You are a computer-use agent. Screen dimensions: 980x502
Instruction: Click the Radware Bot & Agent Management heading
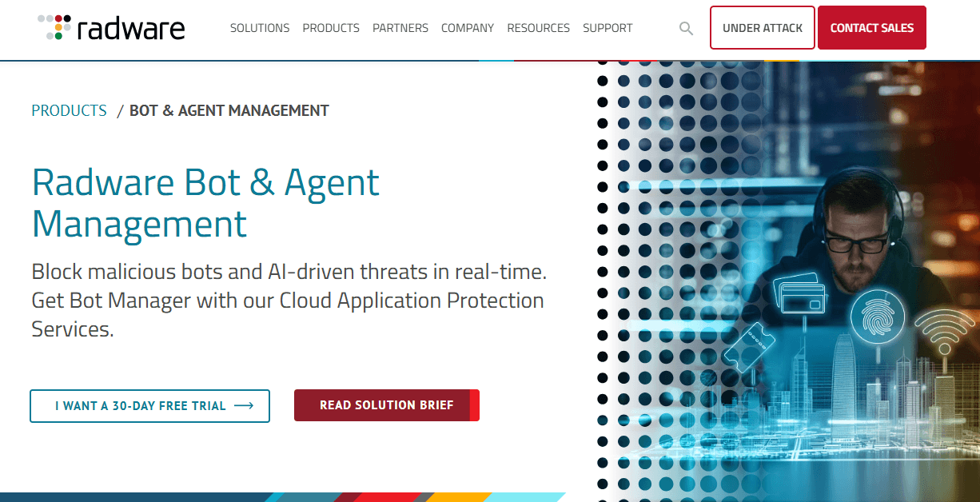tap(205, 203)
